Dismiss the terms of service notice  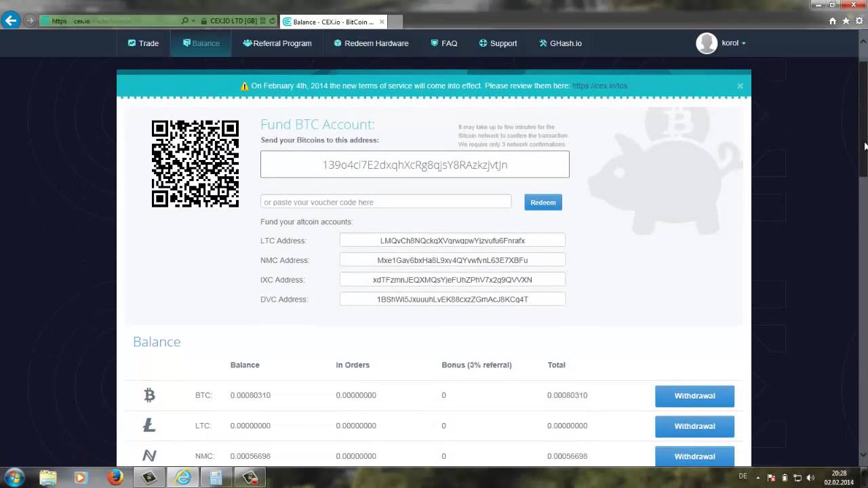tap(740, 86)
